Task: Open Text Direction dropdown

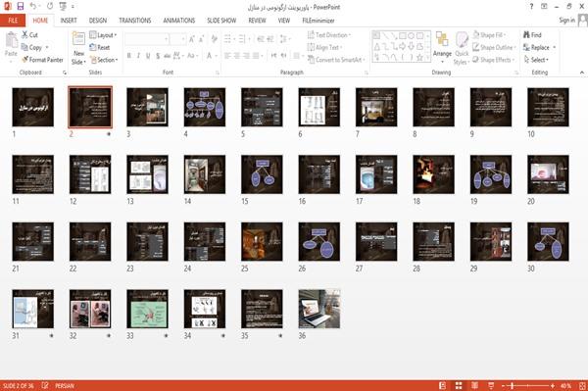Action: pos(329,35)
